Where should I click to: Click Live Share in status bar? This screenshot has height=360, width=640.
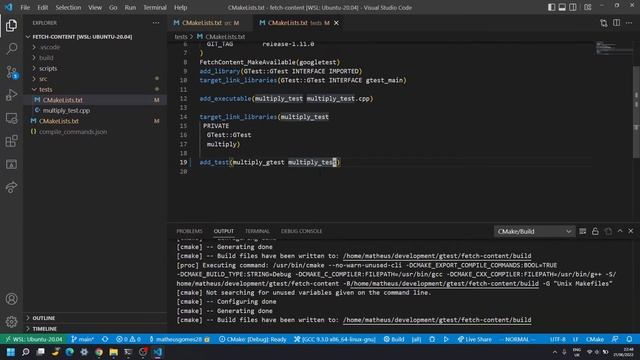tap(474, 339)
